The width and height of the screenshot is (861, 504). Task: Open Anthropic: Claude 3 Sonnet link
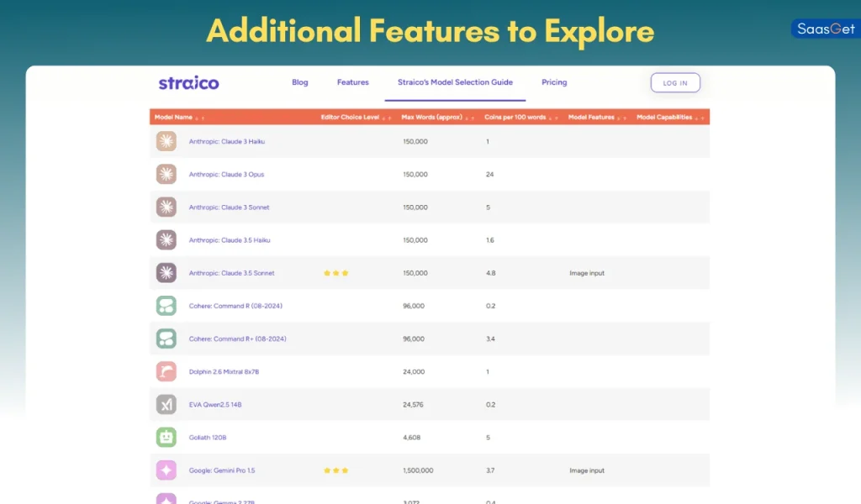click(x=229, y=207)
